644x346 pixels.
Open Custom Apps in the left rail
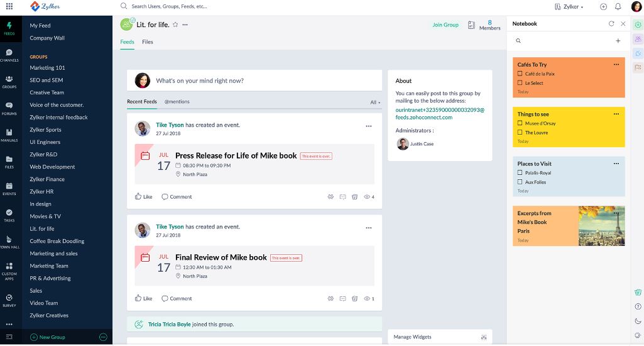tap(9, 271)
